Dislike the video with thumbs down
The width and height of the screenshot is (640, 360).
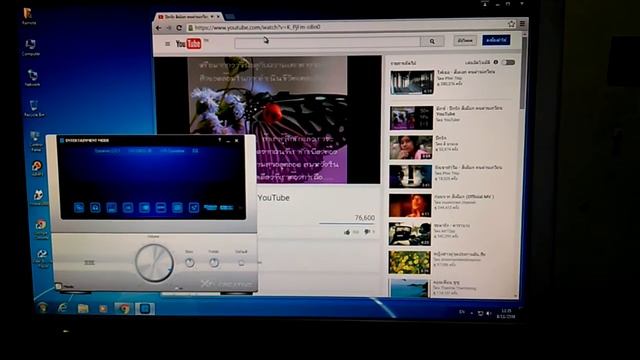[367, 232]
